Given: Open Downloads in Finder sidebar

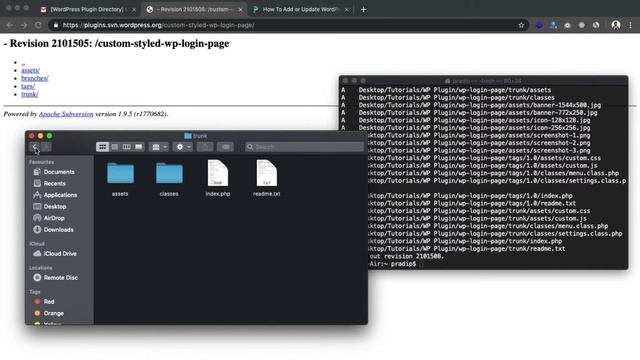Looking at the screenshot, I should click(x=58, y=229).
